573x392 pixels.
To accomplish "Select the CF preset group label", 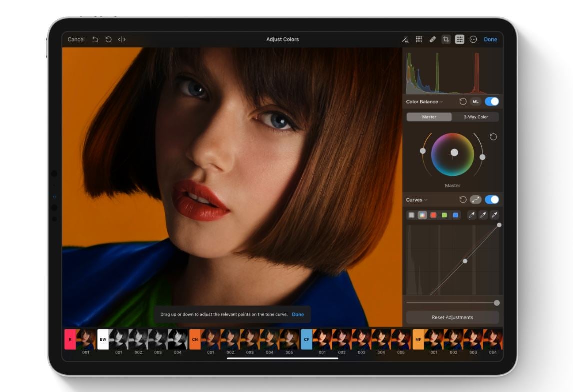I will (306, 339).
